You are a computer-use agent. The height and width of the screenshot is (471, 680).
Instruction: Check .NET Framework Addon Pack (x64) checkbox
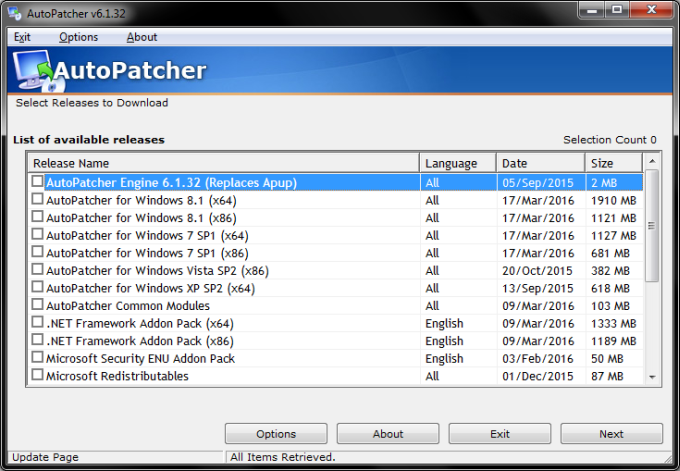(x=38, y=322)
